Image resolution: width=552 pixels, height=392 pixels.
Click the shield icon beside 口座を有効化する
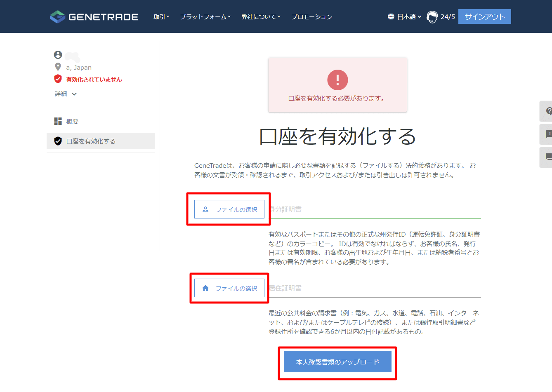[58, 141]
